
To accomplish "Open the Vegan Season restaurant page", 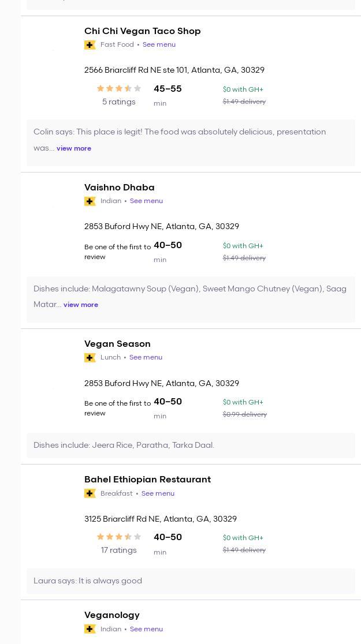I will 117,344.
